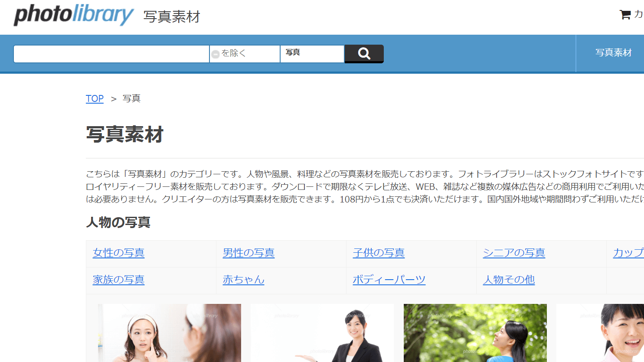Screen dimensions: 644x362
Task: Open the ボディーパーツ category
Action: (389, 280)
